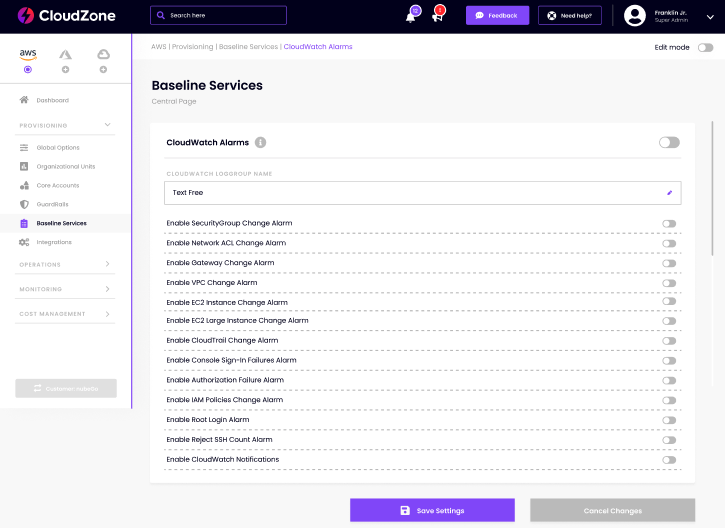Click the Feedback button

pyautogui.click(x=498, y=15)
